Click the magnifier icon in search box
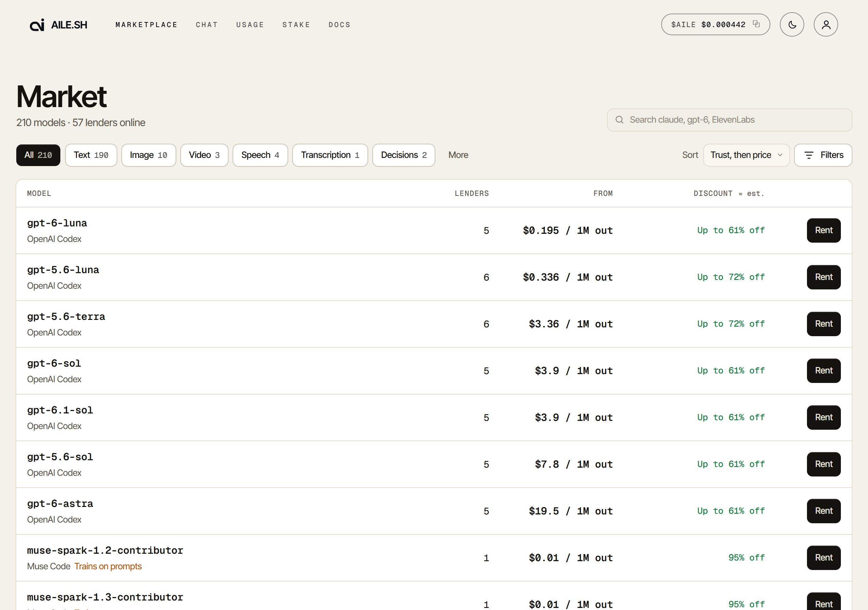 tap(619, 120)
